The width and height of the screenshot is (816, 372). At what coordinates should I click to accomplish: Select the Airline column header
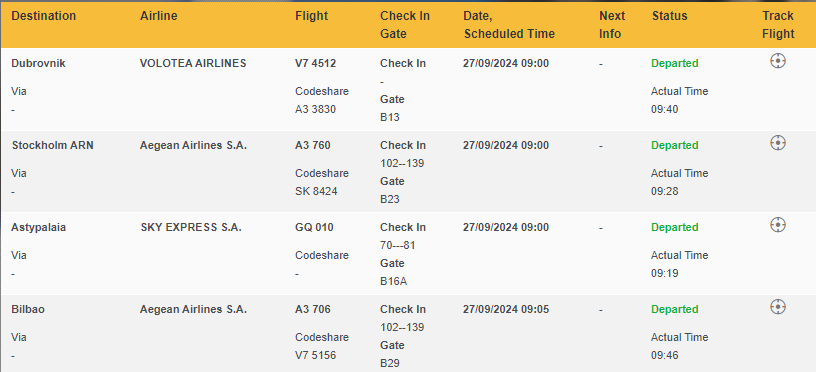point(159,16)
